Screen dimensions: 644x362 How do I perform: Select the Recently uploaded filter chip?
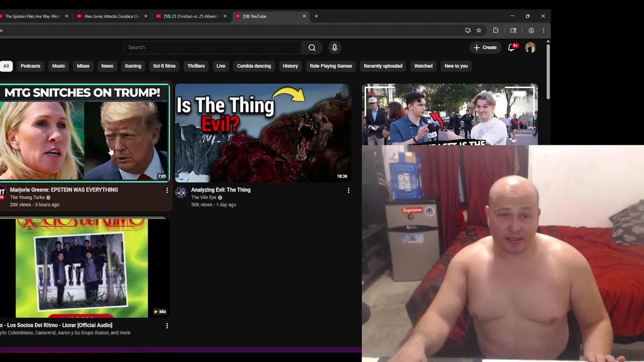[383, 66]
